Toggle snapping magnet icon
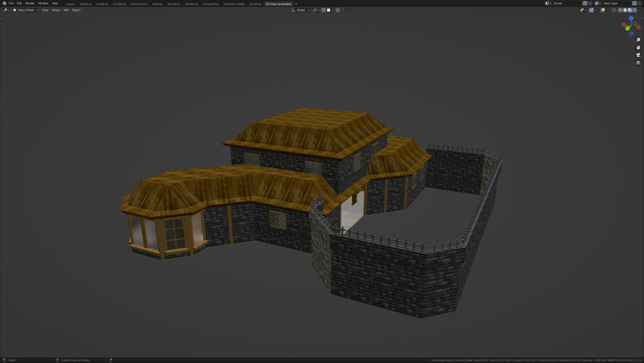The height and width of the screenshot is (363, 644). [323, 10]
